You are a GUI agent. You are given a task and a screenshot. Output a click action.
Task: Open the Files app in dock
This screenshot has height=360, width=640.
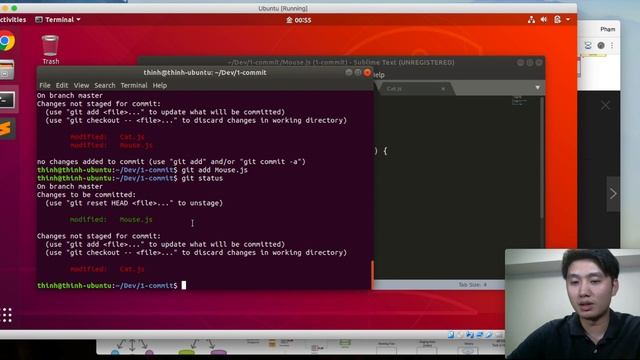(x=7, y=69)
